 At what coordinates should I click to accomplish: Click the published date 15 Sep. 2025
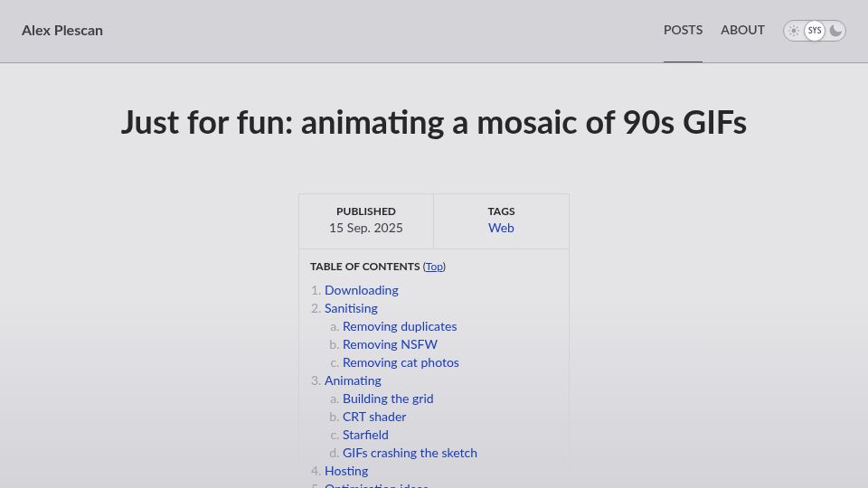pos(366,228)
